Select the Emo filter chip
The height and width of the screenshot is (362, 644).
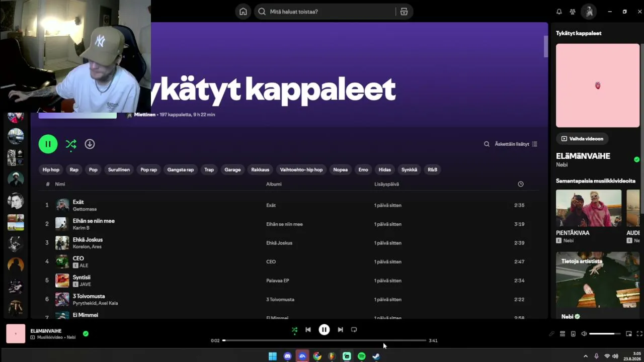tap(363, 170)
